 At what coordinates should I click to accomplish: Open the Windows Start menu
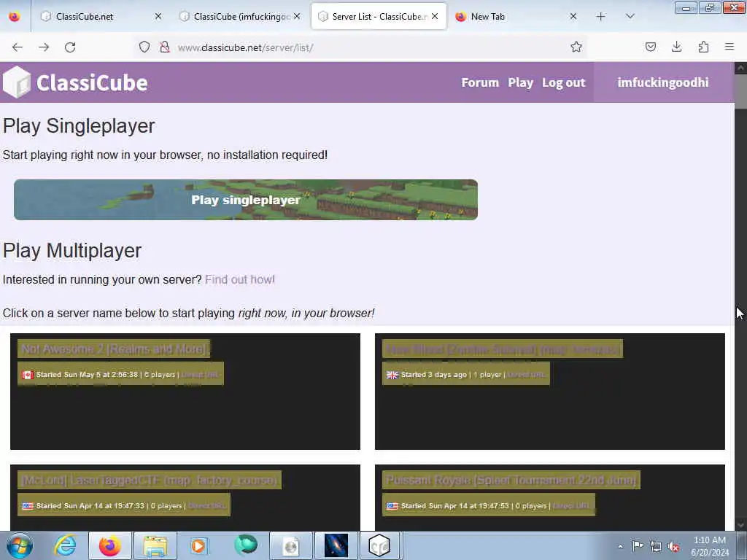pos(20,545)
